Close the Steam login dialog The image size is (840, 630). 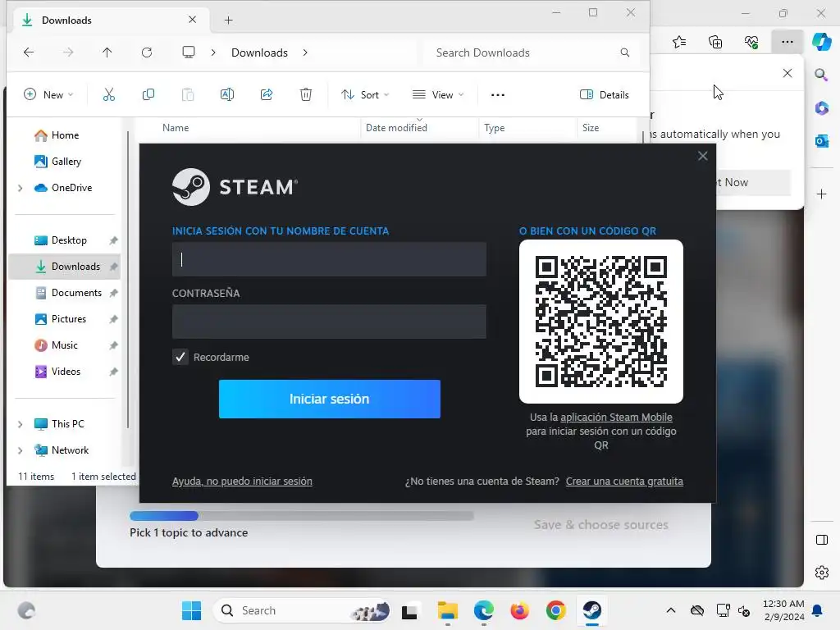(x=703, y=156)
